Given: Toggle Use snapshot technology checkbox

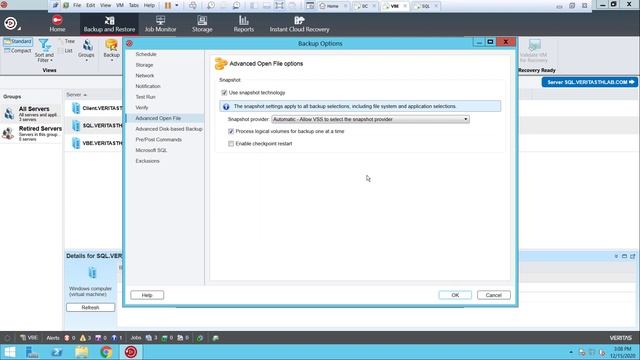Looking at the screenshot, I should [224, 93].
